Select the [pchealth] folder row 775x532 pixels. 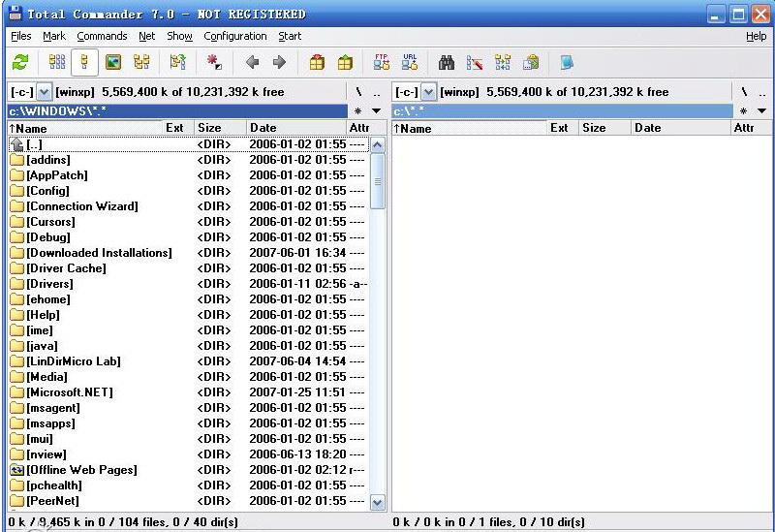coord(188,485)
